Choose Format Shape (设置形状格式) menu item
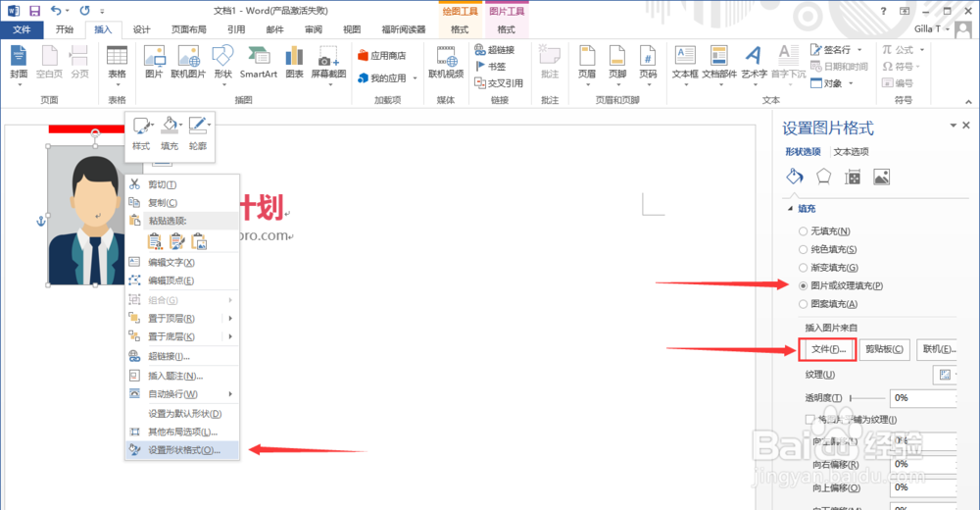 click(x=182, y=450)
